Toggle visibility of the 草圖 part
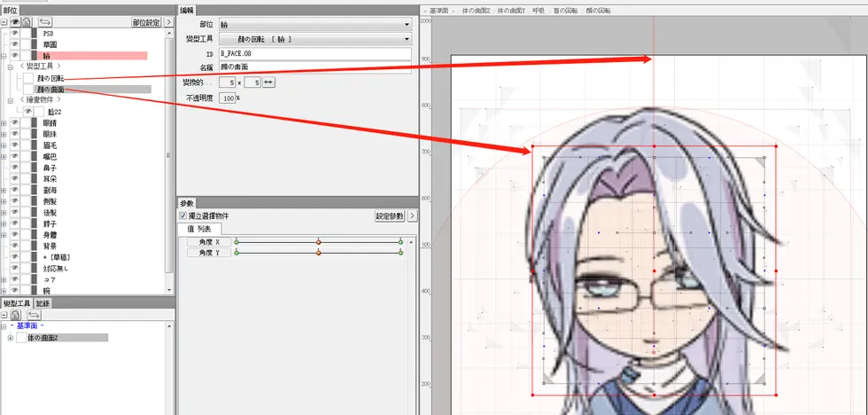This screenshot has height=415, width=868. tap(14, 44)
